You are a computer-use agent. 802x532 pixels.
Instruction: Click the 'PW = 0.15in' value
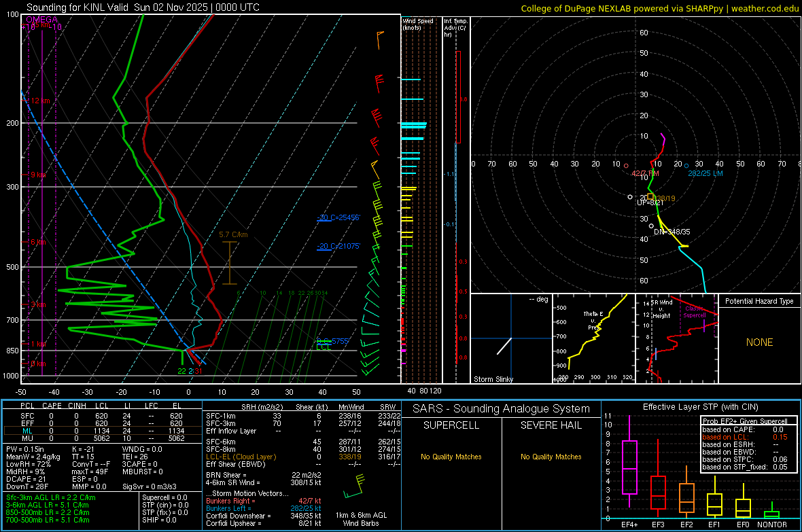(x=26, y=449)
